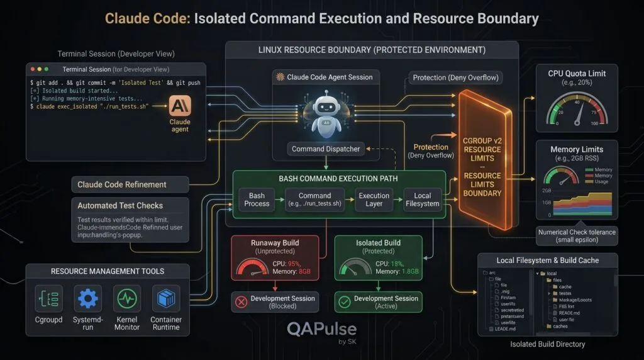Click the 'Isolated build started...' terminal line
Image resolution: width=644 pixels, height=360 pixels.
(x=74, y=91)
